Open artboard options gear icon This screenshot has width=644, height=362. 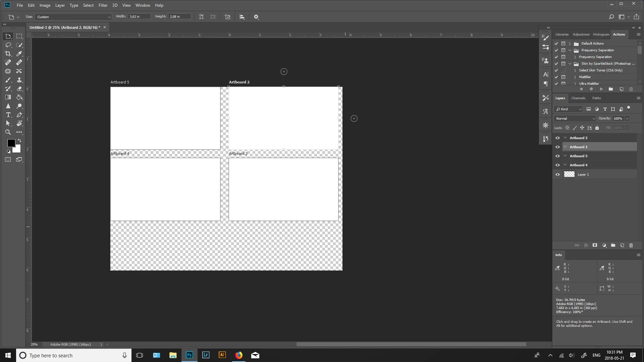tap(256, 17)
